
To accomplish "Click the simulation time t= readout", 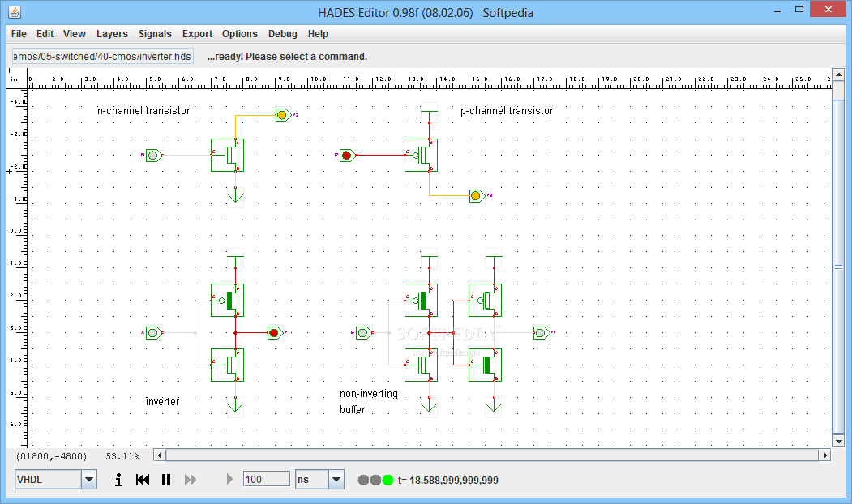I will (447, 481).
